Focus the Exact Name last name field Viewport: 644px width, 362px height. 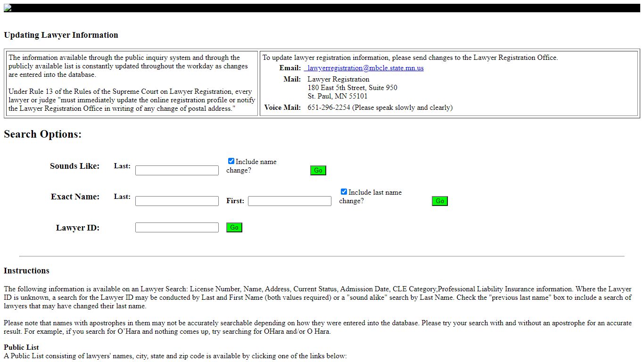point(177,201)
